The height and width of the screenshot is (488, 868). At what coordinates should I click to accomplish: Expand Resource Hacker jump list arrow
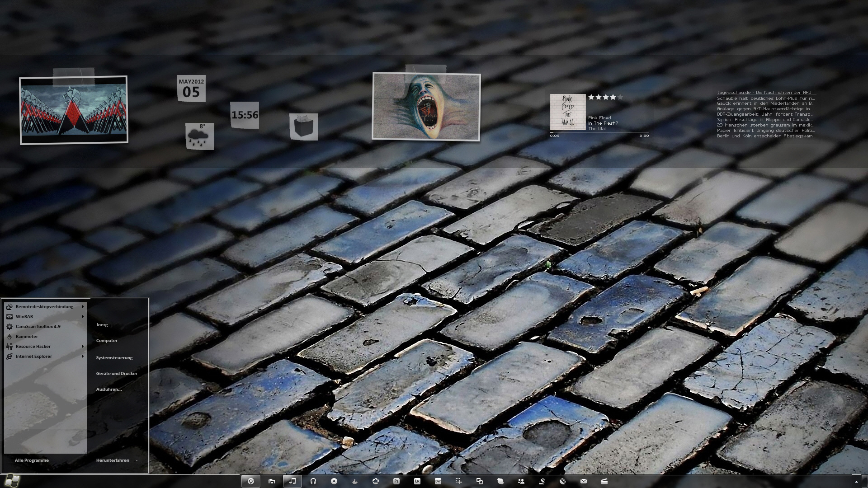83,347
